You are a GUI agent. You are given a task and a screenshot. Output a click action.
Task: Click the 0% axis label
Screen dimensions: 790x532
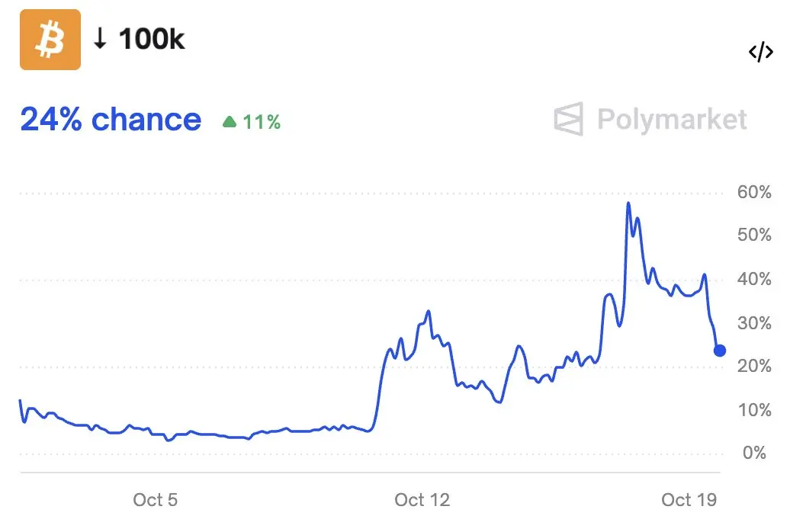754,453
